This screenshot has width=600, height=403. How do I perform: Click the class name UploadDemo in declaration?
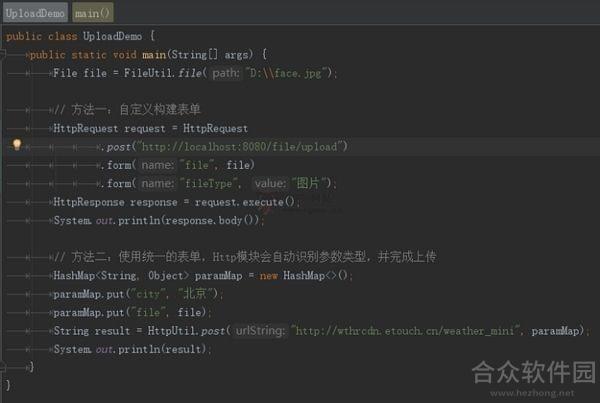coord(112,36)
